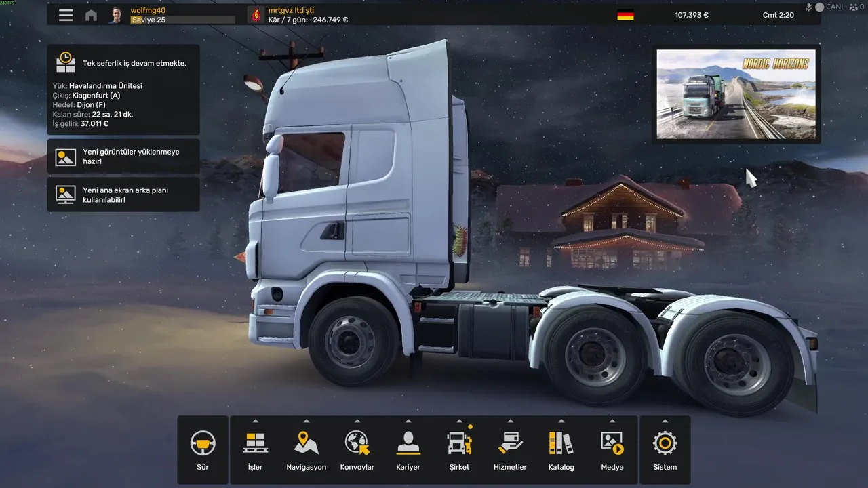Click the Sür drive button label
868x488 pixels.
point(203,467)
